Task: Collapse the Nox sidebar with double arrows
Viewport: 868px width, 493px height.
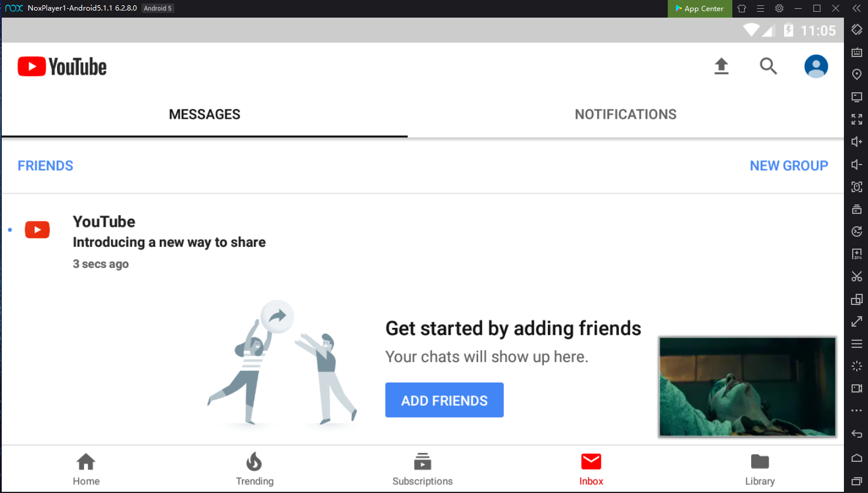Action: click(x=856, y=8)
